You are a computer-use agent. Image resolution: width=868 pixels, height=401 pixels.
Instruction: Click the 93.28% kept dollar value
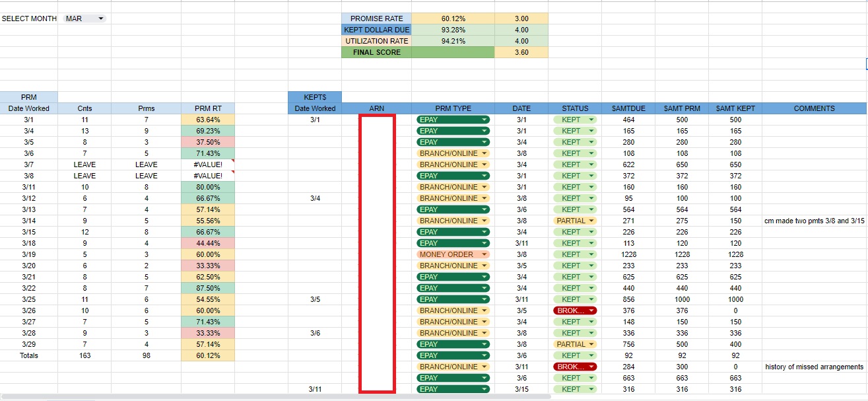(453, 30)
